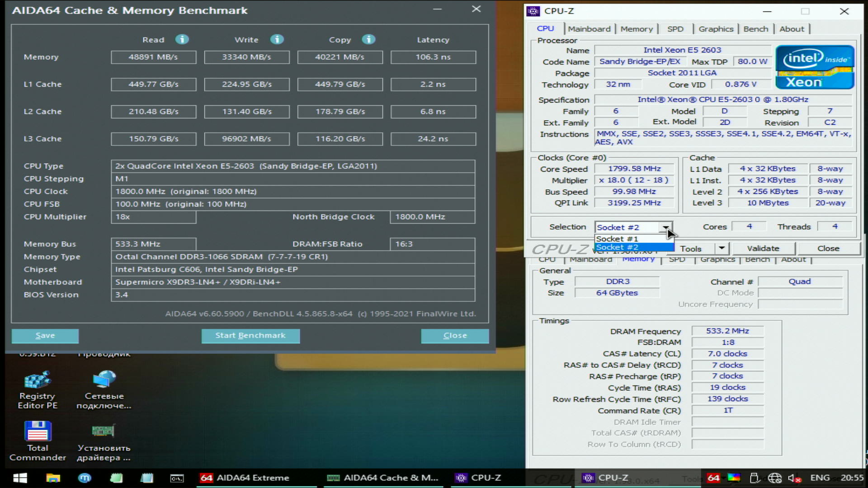
Task: Switch to AIDA64 Extreme taskbar window
Action: [x=245, y=478]
